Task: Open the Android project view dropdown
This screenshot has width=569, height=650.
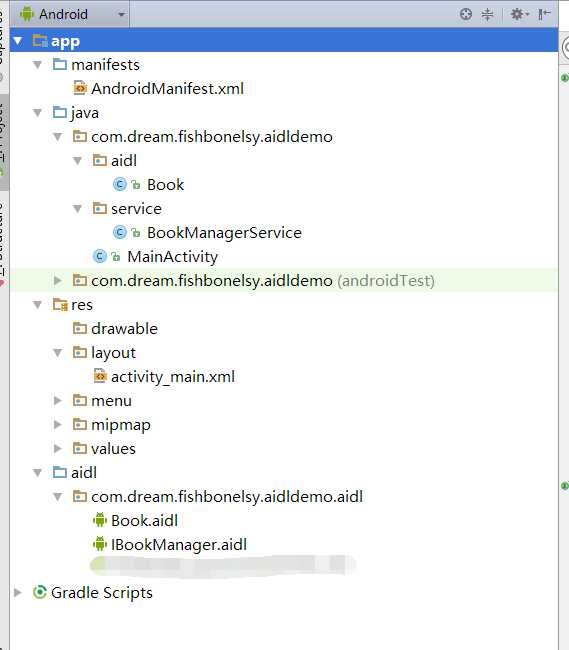Action: tap(71, 14)
